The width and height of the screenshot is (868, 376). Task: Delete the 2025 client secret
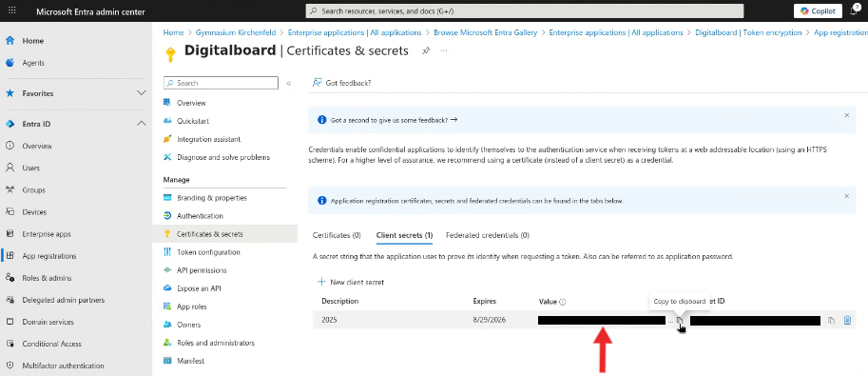pyautogui.click(x=847, y=320)
